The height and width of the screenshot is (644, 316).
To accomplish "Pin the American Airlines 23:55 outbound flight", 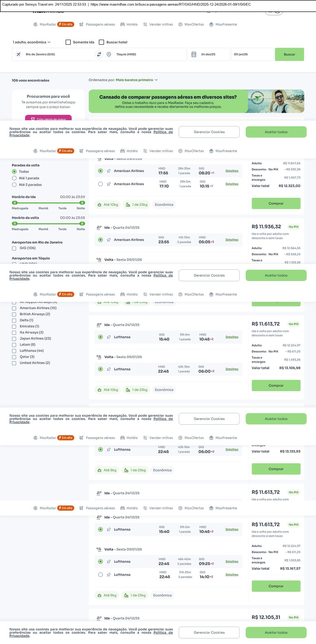I will pos(109,240).
